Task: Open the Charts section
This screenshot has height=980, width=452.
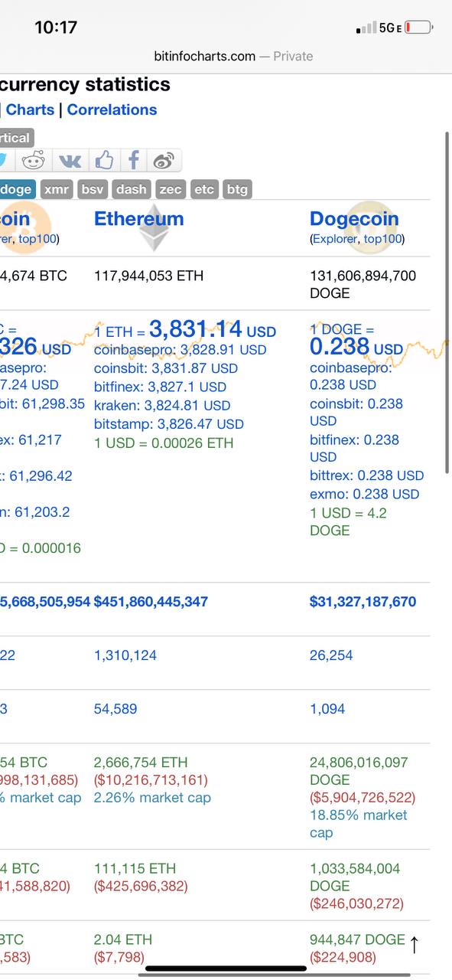Action: pyautogui.click(x=31, y=109)
